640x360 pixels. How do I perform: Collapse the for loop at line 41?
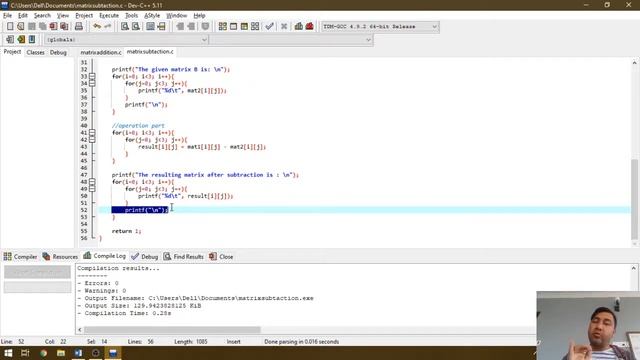(x=92, y=133)
